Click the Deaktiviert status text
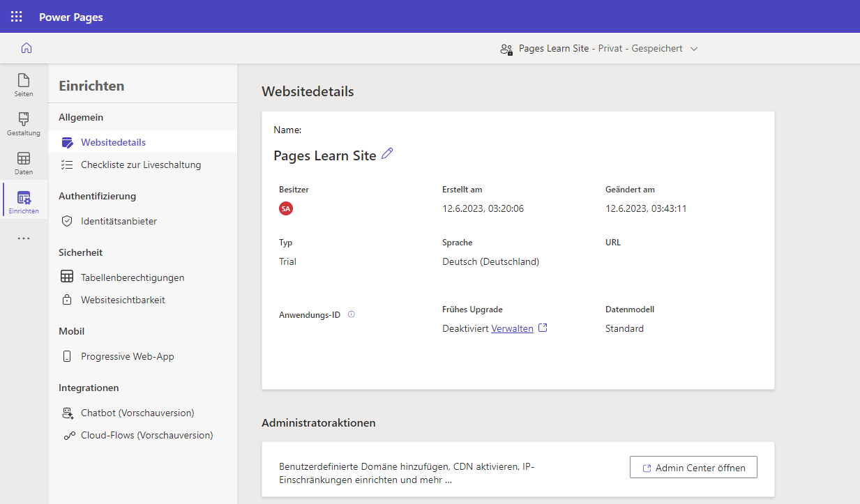860x504 pixels. 465,328
